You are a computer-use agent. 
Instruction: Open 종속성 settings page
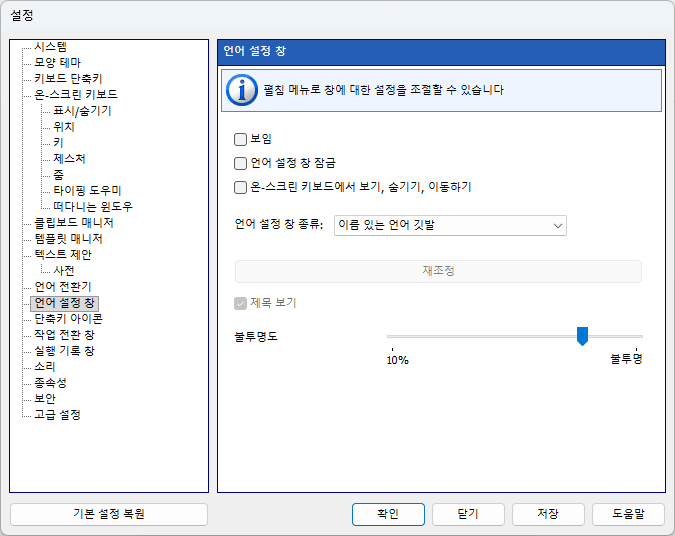[50, 383]
